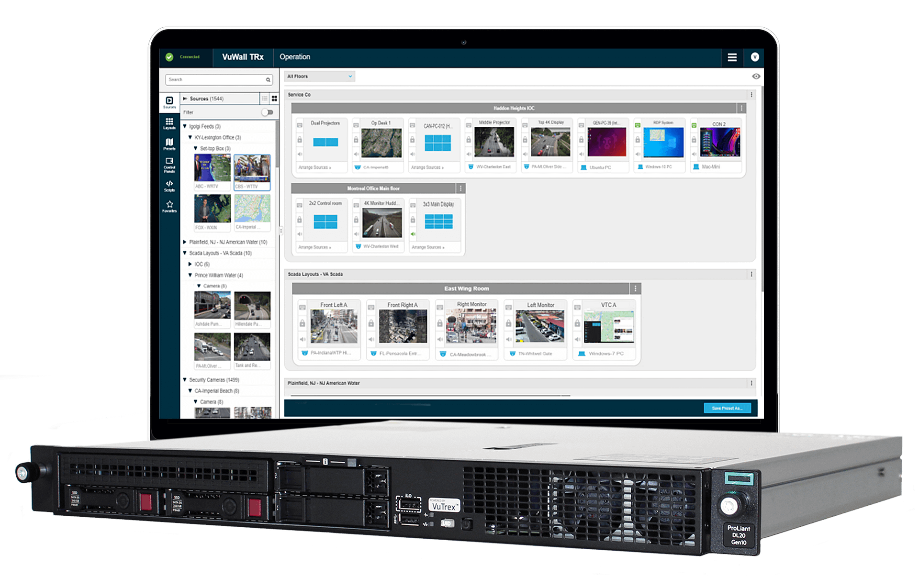Toggle the eye visibility icon at top right
Image resolution: width=919 pixels, height=588 pixels.
tap(756, 77)
